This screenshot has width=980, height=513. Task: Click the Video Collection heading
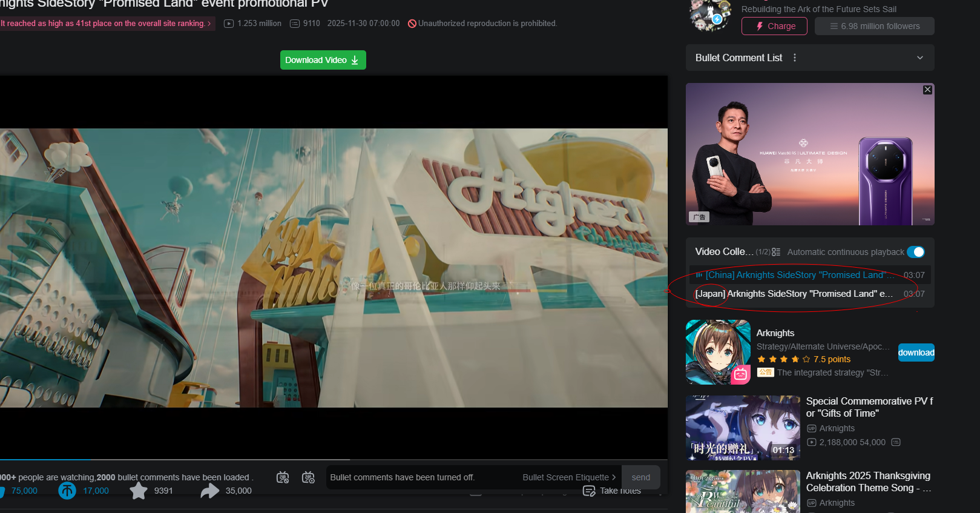(x=725, y=251)
